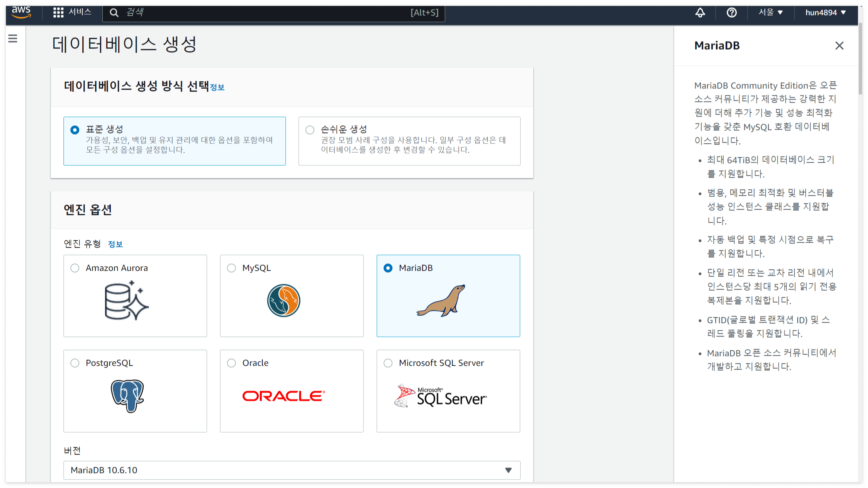Click the 검색 search field

(269, 13)
